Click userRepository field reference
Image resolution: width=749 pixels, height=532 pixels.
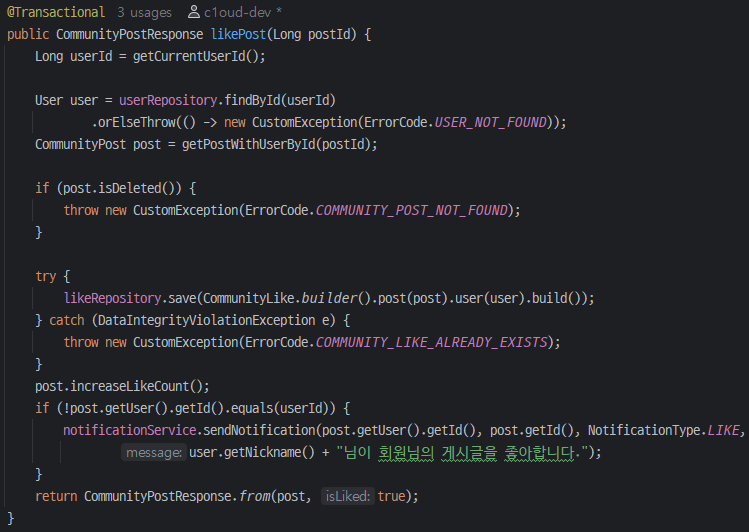click(x=168, y=100)
